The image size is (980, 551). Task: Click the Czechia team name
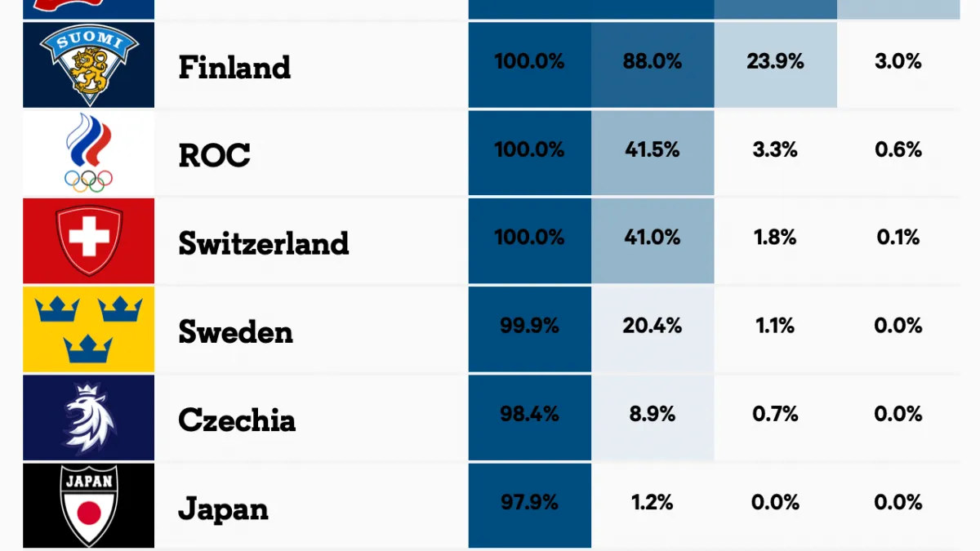point(237,420)
